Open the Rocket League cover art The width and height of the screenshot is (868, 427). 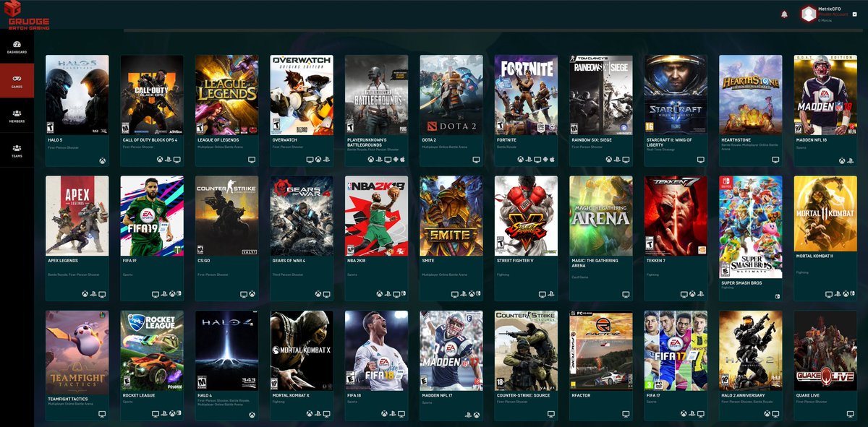(x=152, y=350)
